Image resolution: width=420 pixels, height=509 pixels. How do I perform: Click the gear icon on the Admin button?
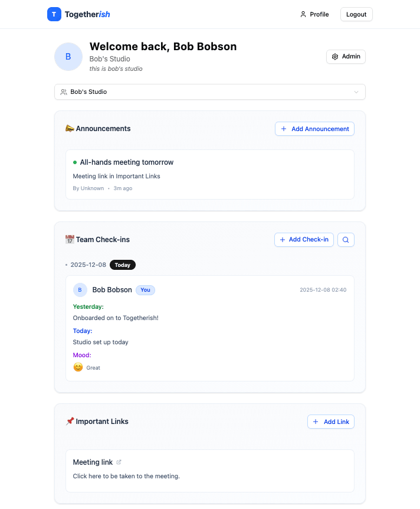pos(334,56)
